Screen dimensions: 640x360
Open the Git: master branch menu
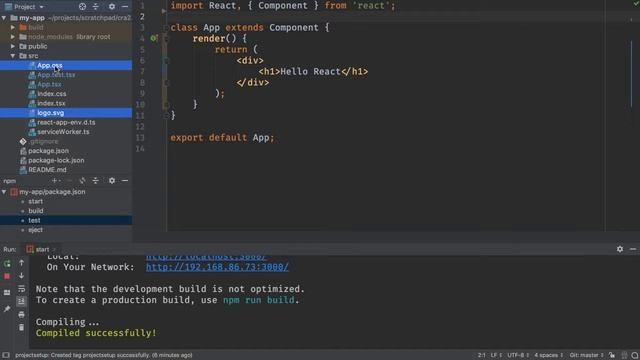(x=586, y=355)
